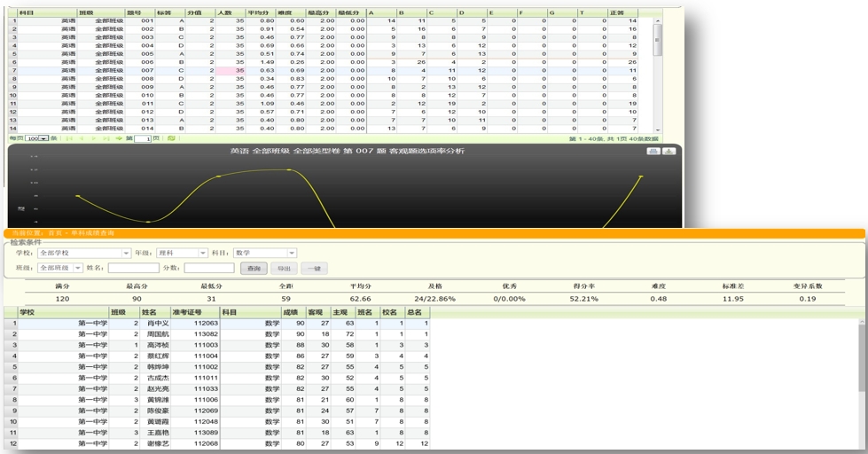868x454 pixels.
Task: Click the 姓名 name input field
Action: [x=133, y=268]
